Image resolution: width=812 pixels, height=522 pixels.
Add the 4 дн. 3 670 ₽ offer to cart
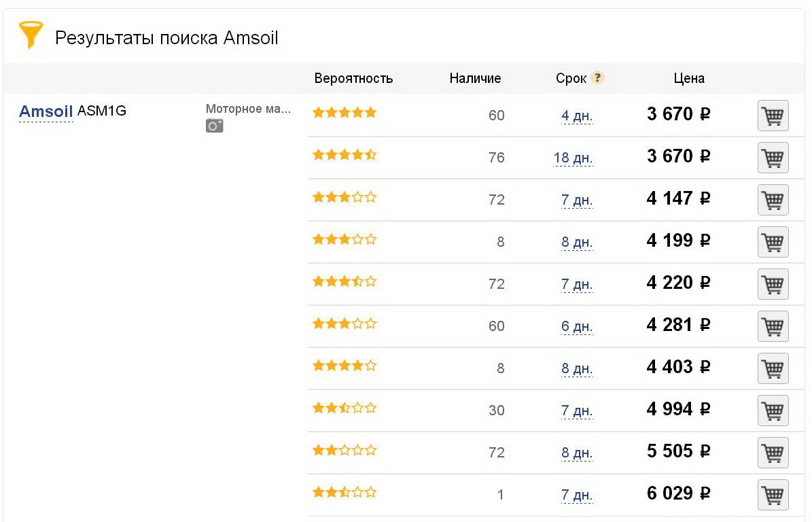(x=773, y=116)
